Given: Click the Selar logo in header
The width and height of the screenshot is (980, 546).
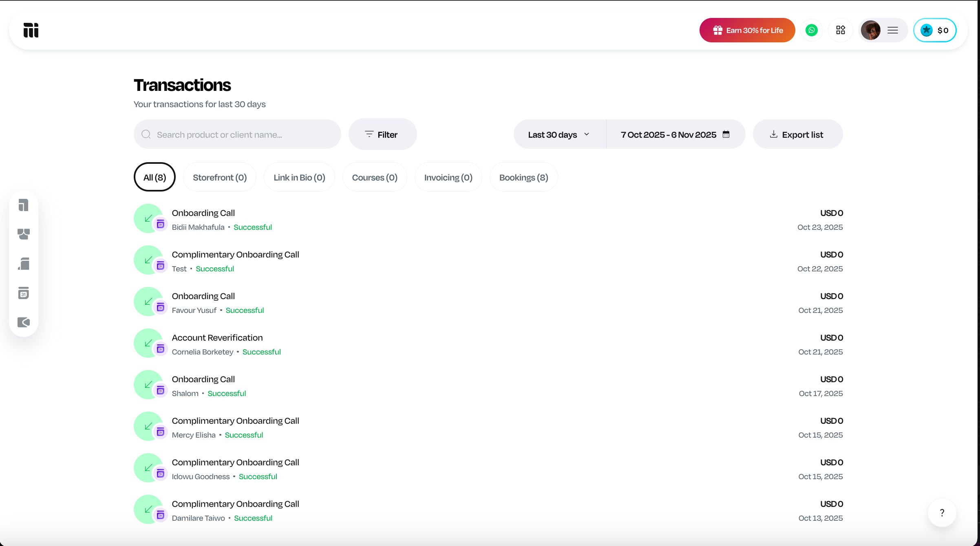Looking at the screenshot, I should point(31,30).
